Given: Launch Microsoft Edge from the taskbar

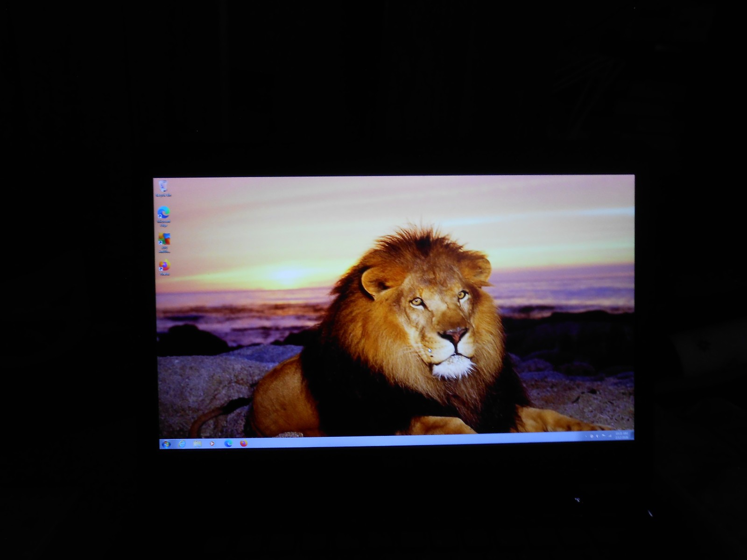Looking at the screenshot, I should [228, 443].
